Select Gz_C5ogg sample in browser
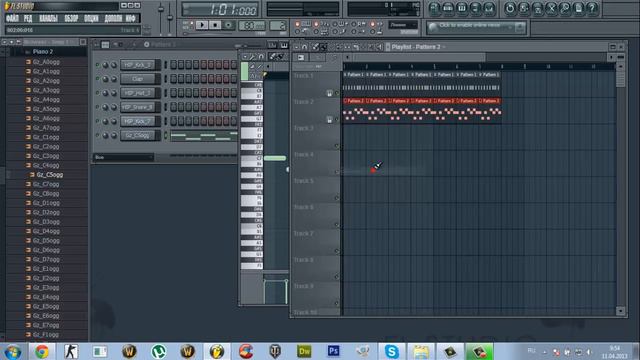The height and width of the screenshot is (360, 640). [49, 175]
